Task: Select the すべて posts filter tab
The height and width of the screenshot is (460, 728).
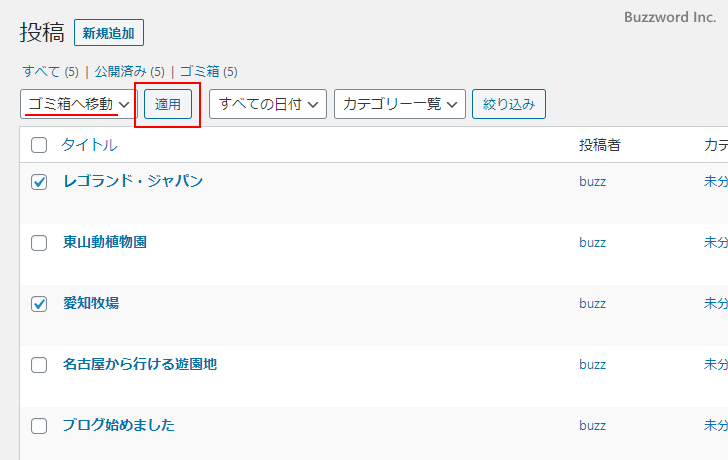Action: tap(41, 72)
